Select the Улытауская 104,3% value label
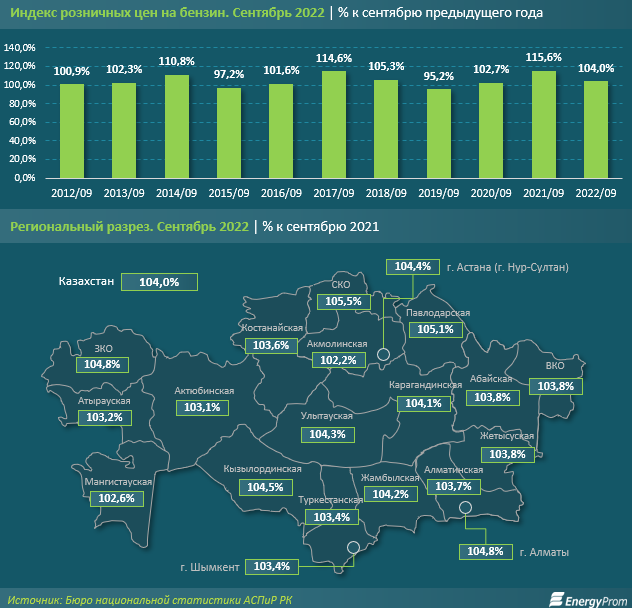Image resolution: width=632 pixels, height=608 pixels. point(327,434)
